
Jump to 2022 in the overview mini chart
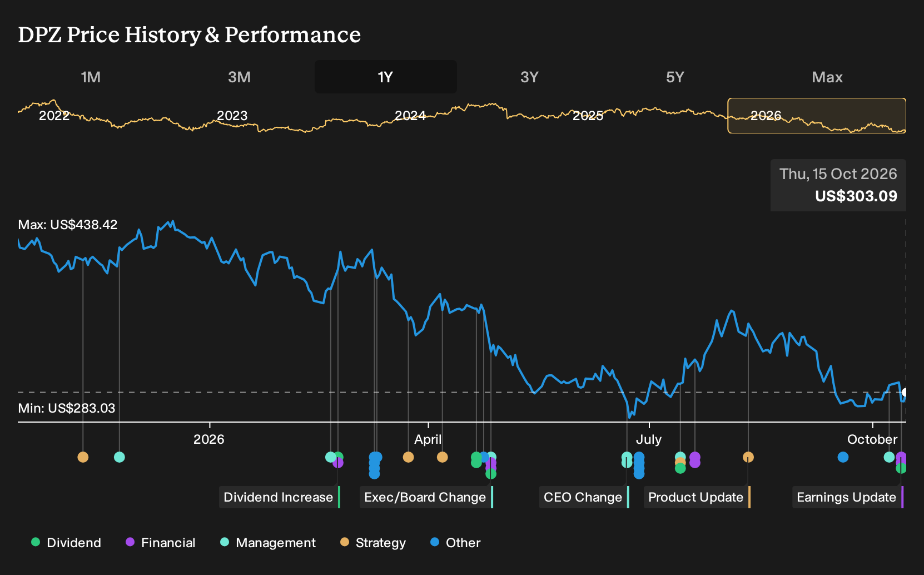pyautogui.click(x=54, y=116)
